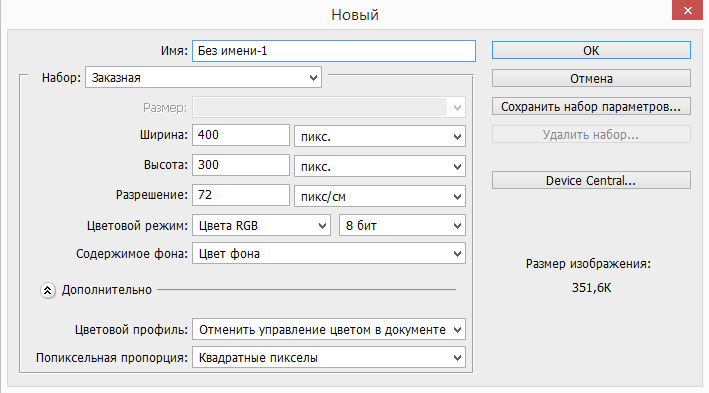709x393 pixels.
Task: Open the Высота units dropdown
Action: pos(380,166)
